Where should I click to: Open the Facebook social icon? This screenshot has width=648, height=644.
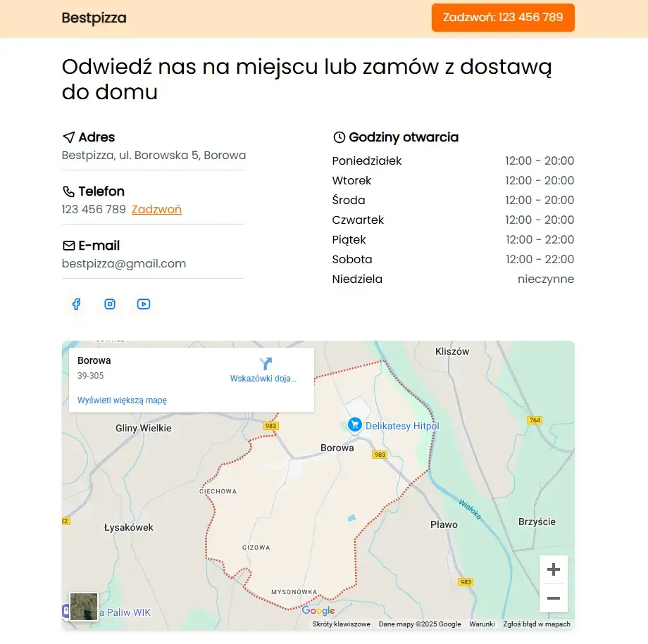[x=76, y=304]
